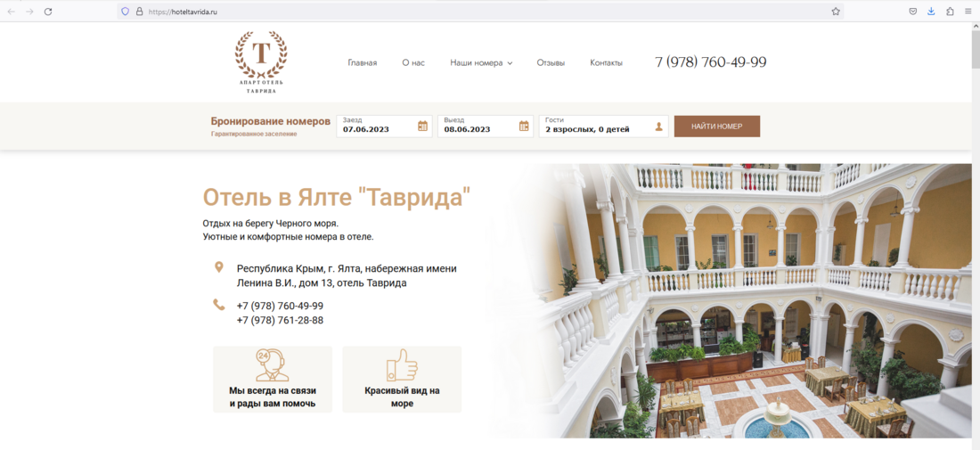Open the Гости guests selector
980x450 pixels.
[x=604, y=127]
